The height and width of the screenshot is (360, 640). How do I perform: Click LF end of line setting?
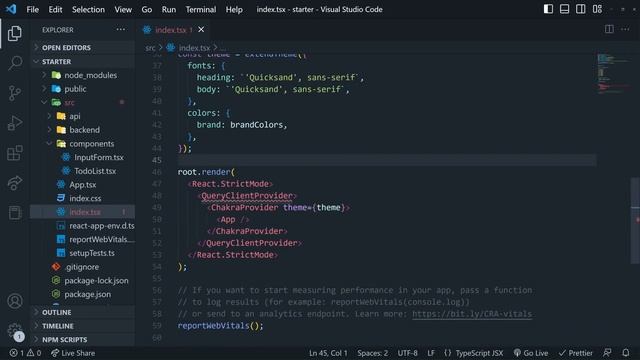pos(431,353)
